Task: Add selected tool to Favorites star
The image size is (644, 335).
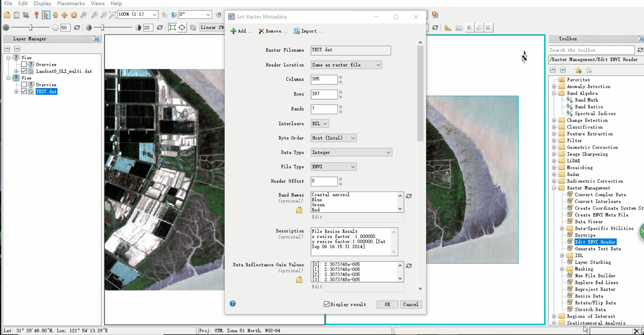Action: coord(578,70)
